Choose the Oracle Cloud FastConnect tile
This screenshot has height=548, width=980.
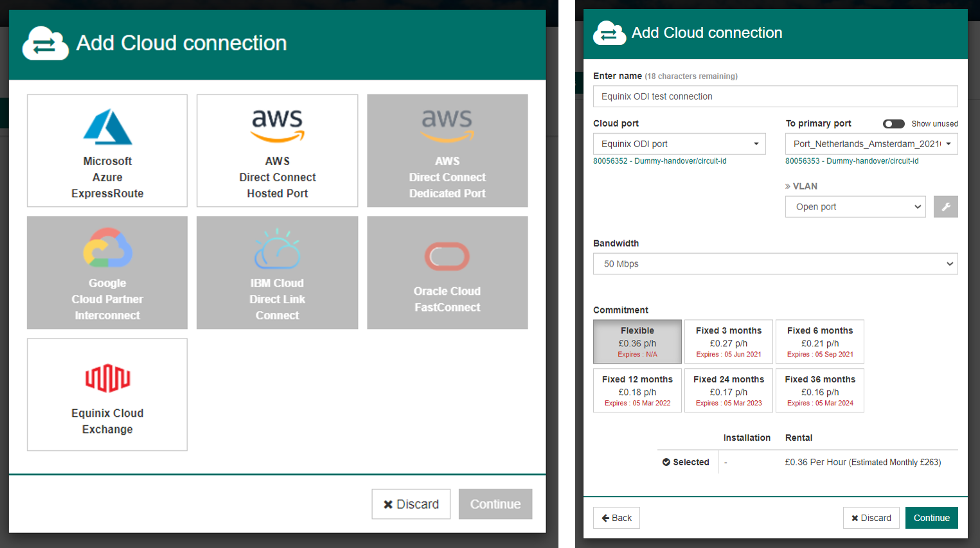click(x=447, y=272)
